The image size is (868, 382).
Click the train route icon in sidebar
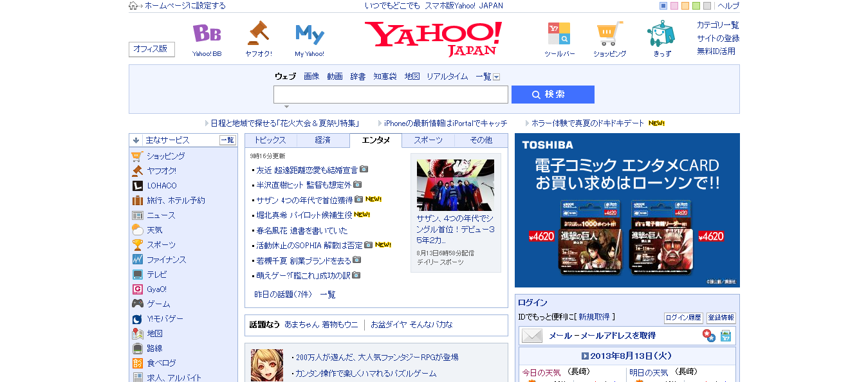[x=137, y=349]
